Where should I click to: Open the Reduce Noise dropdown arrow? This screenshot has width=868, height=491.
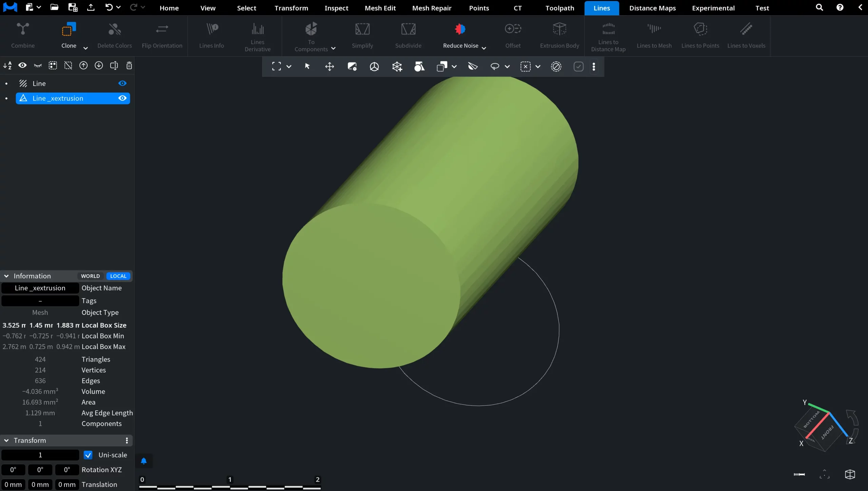[x=484, y=48]
